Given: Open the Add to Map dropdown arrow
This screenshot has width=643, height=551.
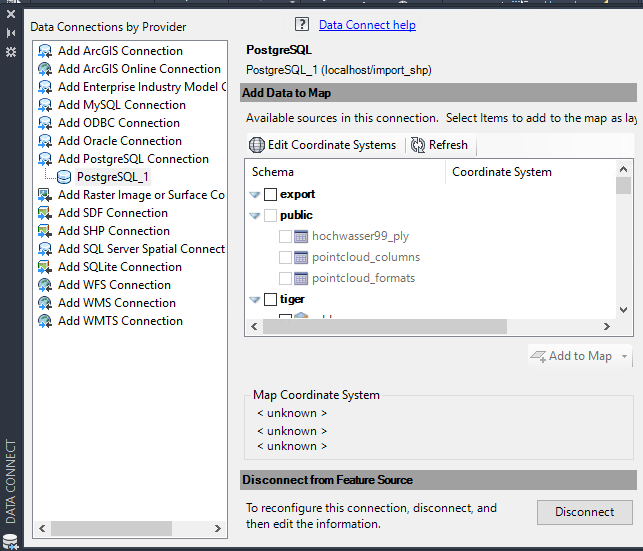Looking at the screenshot, I should point(624,356).
